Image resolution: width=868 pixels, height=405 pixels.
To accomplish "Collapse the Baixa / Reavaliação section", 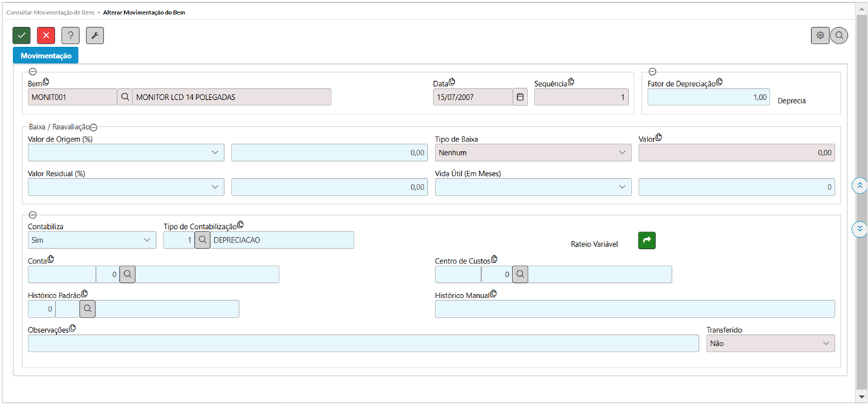I will [94, 128].
